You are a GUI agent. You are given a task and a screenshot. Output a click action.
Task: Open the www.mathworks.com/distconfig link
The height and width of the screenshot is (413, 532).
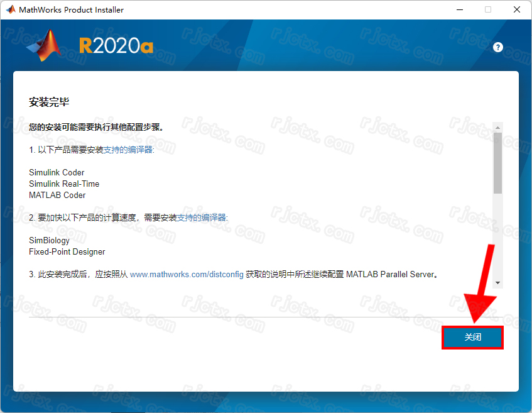[187, 275]
